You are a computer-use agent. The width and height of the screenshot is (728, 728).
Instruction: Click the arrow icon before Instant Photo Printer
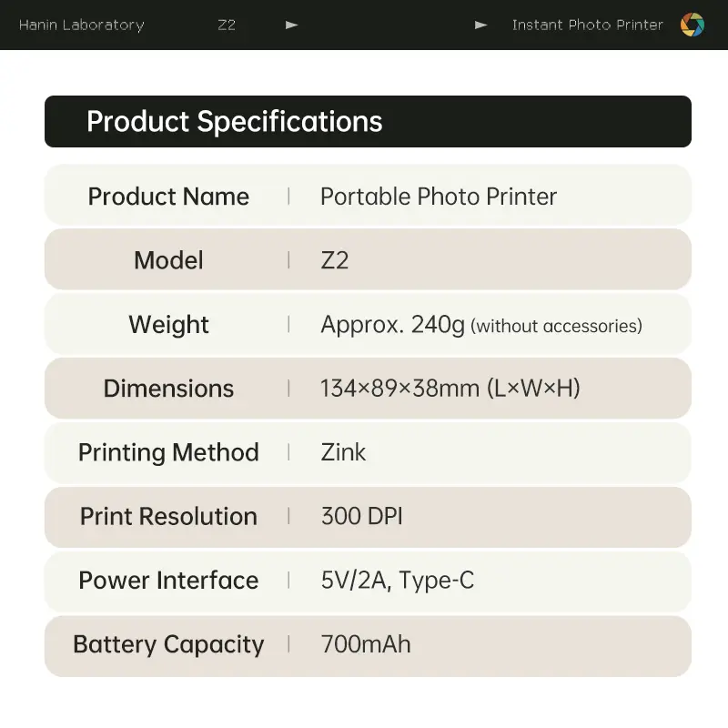480,25
